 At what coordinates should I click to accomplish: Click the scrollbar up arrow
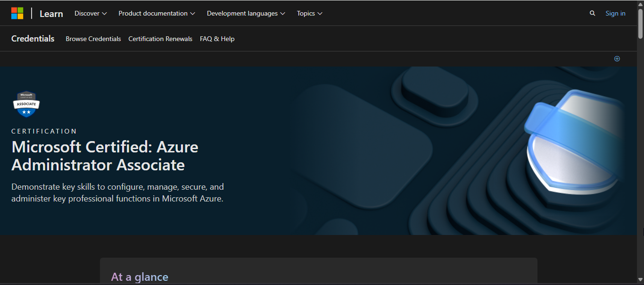[x=640, y=4]
